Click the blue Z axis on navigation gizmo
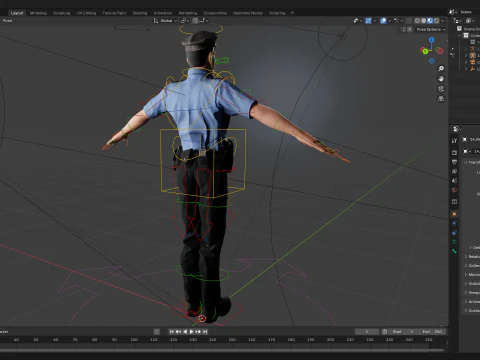The image size is (480, 360). tap(432, 40)
